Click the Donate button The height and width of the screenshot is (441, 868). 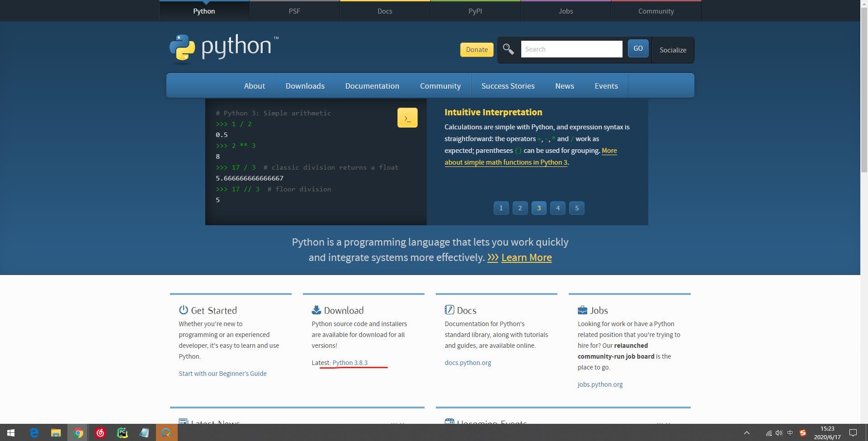(x=476, y=49)
